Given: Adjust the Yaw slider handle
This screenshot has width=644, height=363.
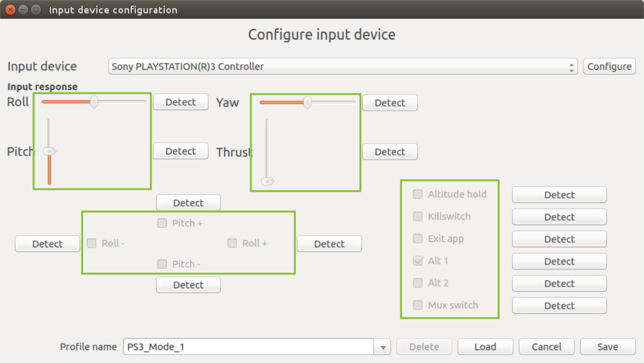Looking at the screenshot, I should [x=307, y=102].
